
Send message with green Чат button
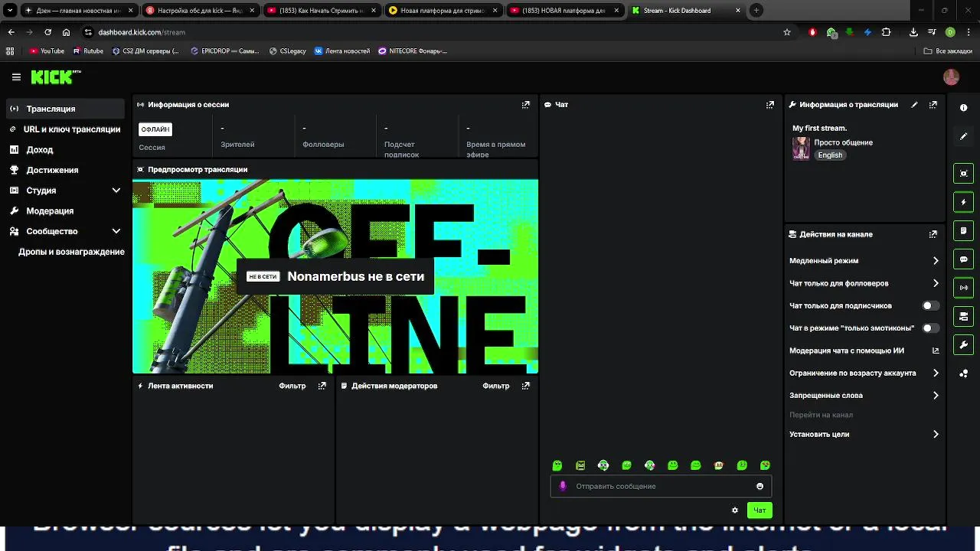pyautogui.click(x=759, y=510)
